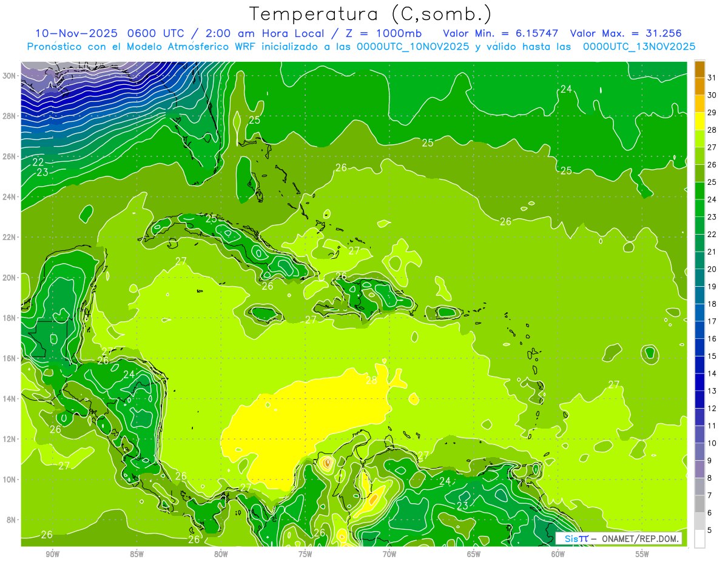This screenshot has width=728, height=562.
Task: Click the "24N" latitude axis label
Action: click(10, 196)
